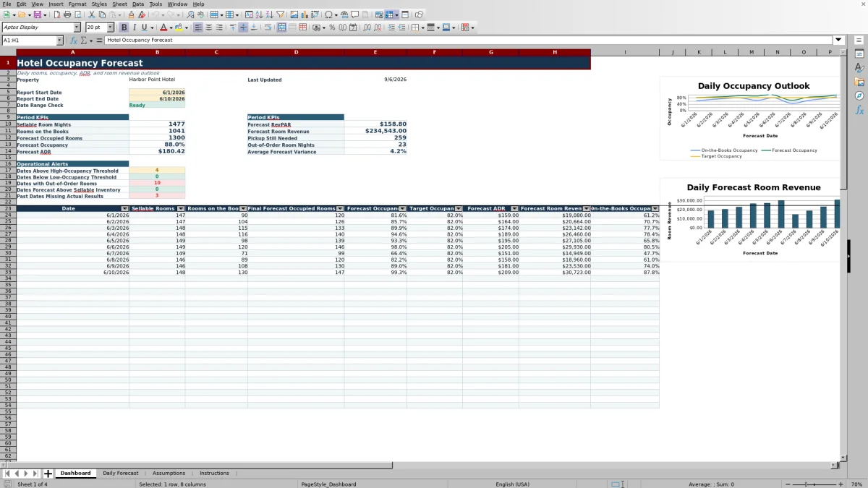Image resolution: width=868 pixels, height=488 pixels.
Task: Open the Font Name dropdown
Action: coord(77,27)
